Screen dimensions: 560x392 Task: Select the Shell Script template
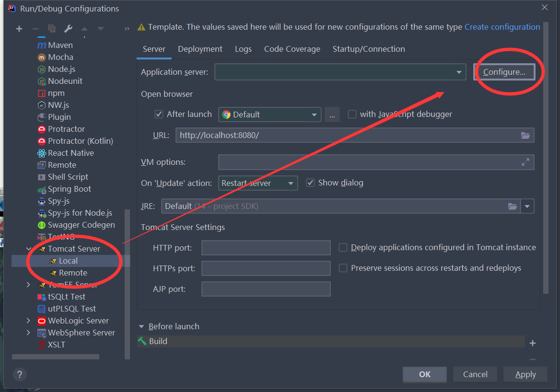pyautogui.click(x=68, y=177)
